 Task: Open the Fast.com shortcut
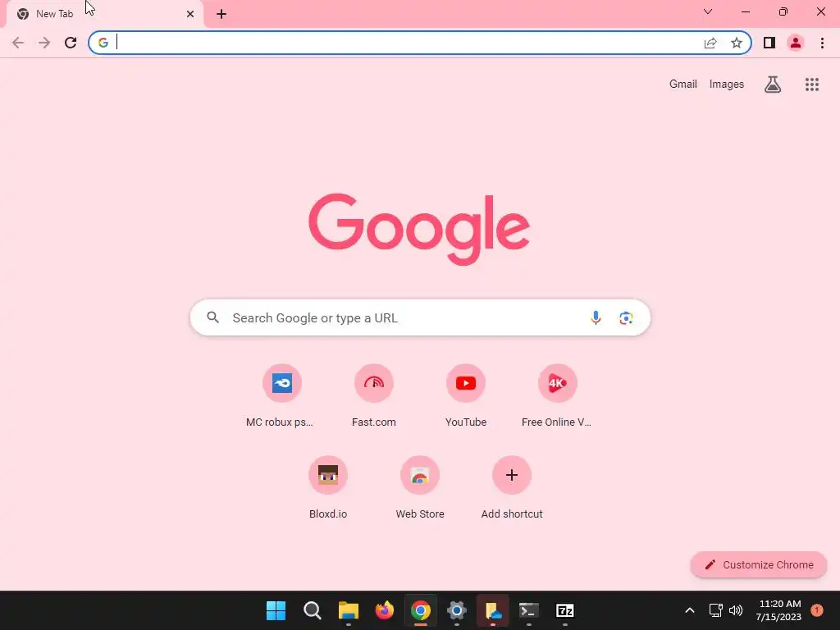tap(374, 396)
